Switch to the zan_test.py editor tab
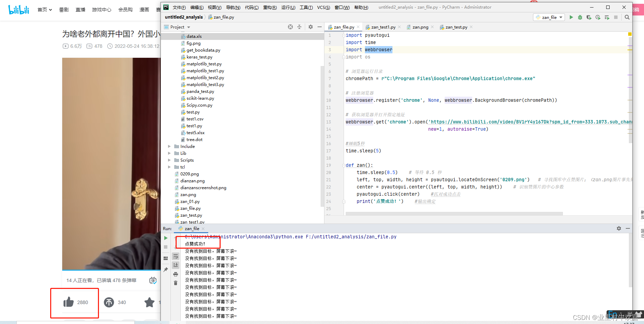Viewport: 644px width, 324px height. pos(456,27)
